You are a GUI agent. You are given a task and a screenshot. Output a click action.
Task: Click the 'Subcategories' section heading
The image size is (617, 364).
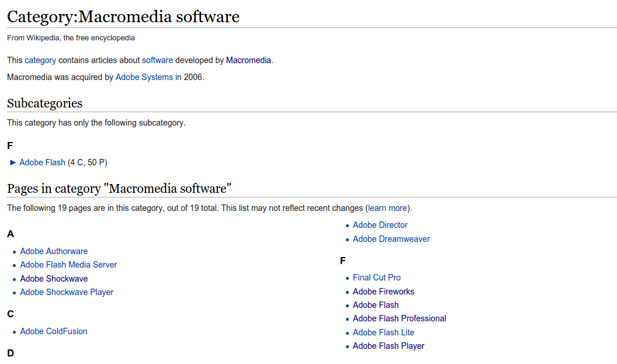coord(45,103)
